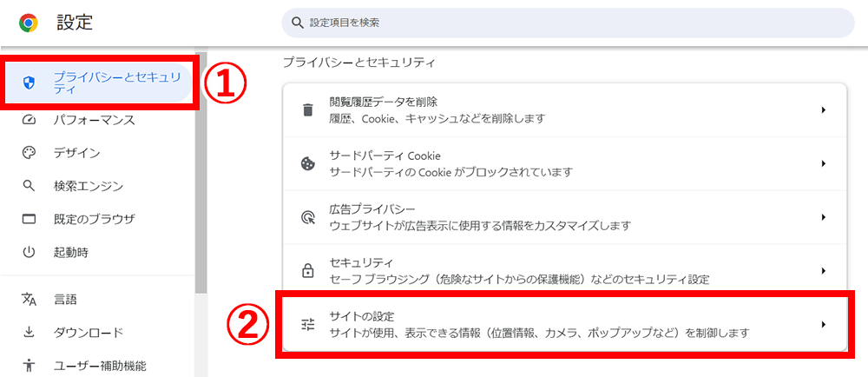Click the cookie icon for サードパーティ Cookie
The width and height of the screenshot is (868, 377).
point(307,164)
